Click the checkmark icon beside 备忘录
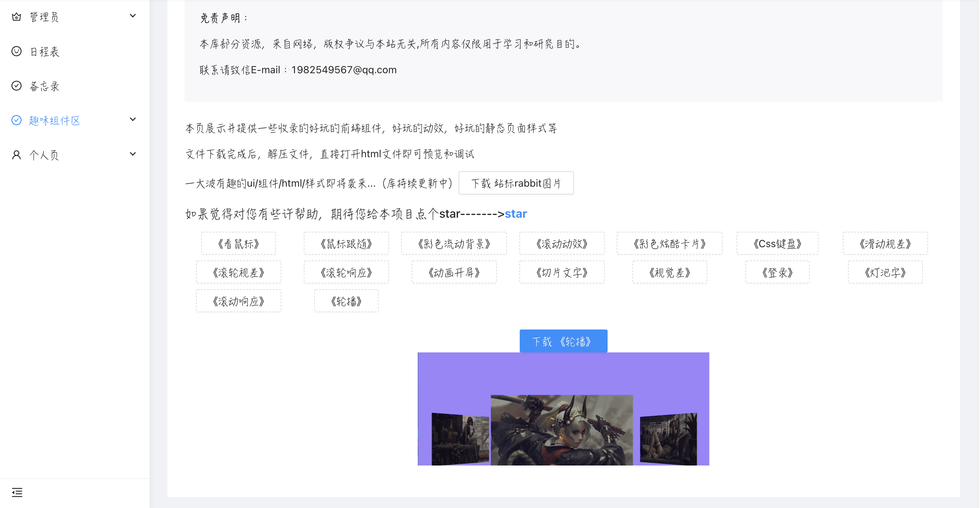 coord(16,86)
